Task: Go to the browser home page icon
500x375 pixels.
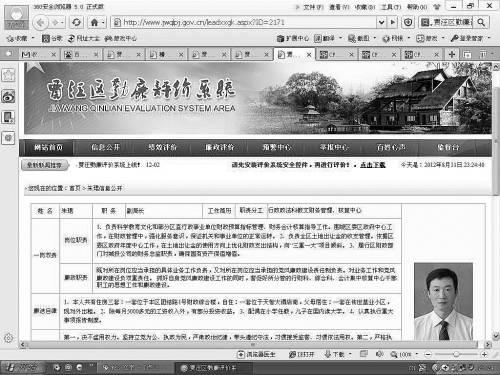Action: (x=95, y=22)
